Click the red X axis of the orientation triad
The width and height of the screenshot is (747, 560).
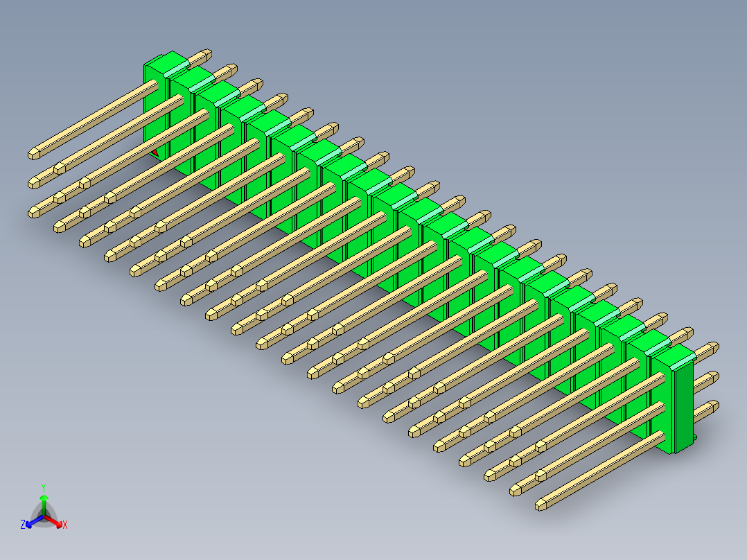pyautogui.click(x=55, y=521)
